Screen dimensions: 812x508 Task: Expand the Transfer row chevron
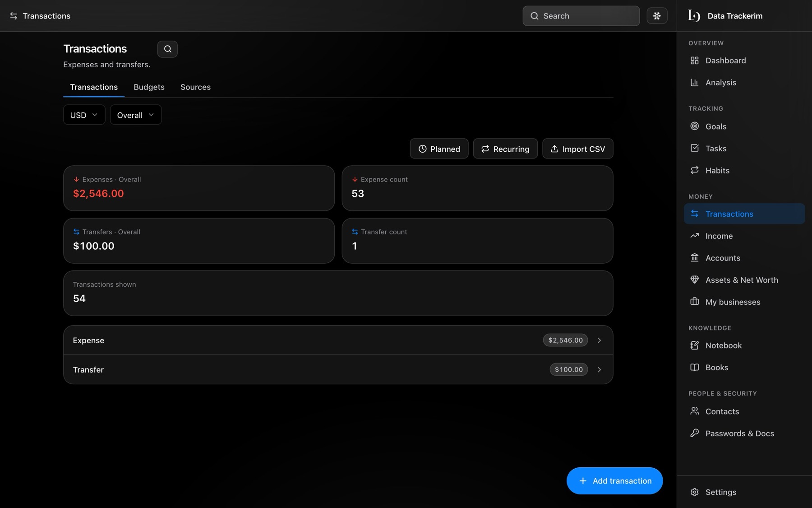click(599, 370)
